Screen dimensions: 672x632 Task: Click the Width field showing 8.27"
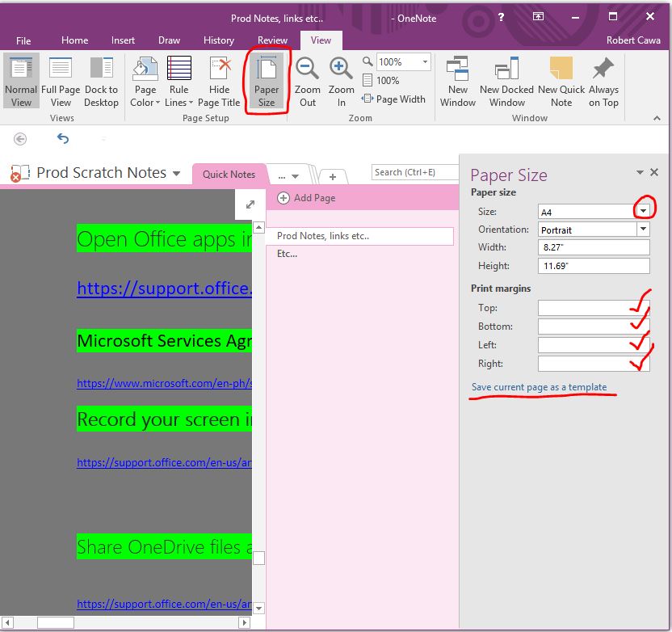point(594,247)
